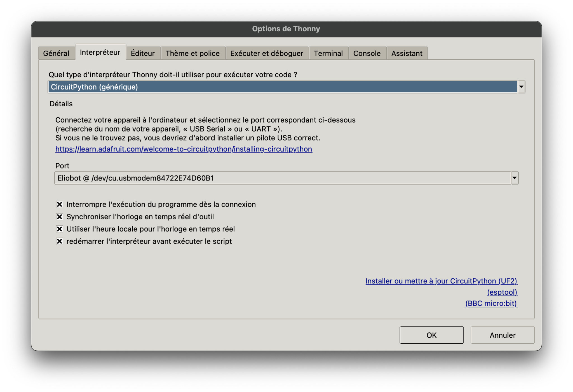Select the Exécuter et déboguer tab
The width and height of the screenshot is (573, 392).
(x=267, y=53)
